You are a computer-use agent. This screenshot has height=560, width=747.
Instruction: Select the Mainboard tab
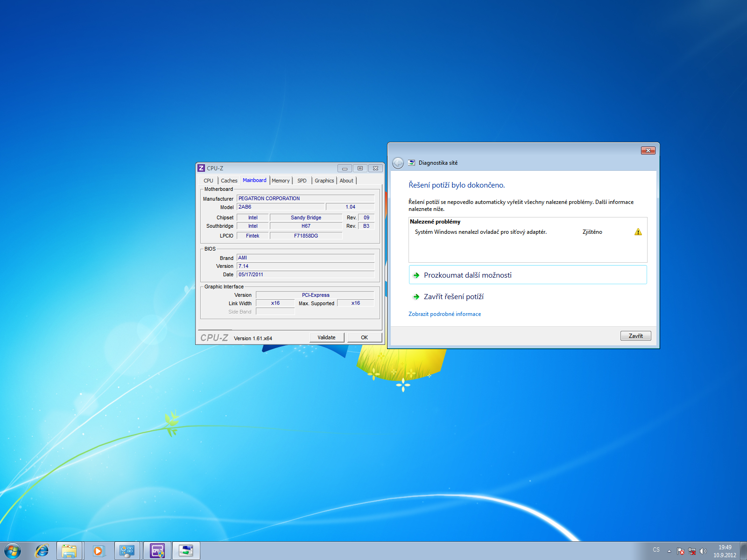tap(254, 180)
